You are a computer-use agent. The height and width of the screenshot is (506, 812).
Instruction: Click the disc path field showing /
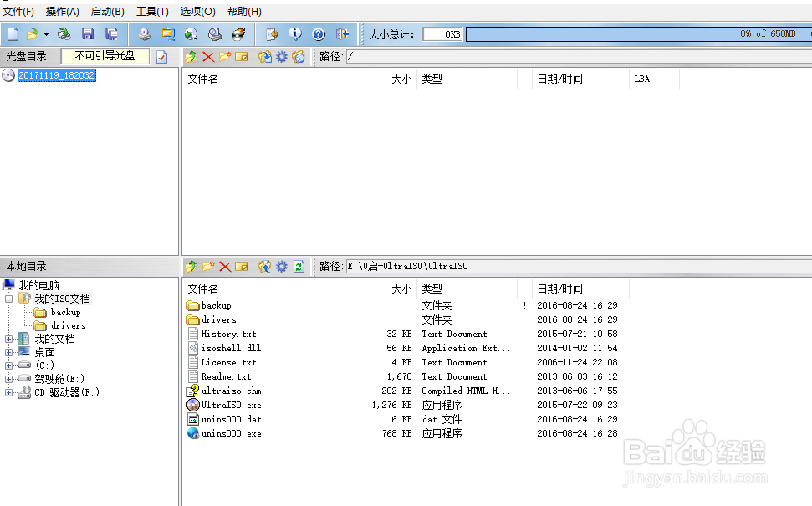(x=579, y=56)
